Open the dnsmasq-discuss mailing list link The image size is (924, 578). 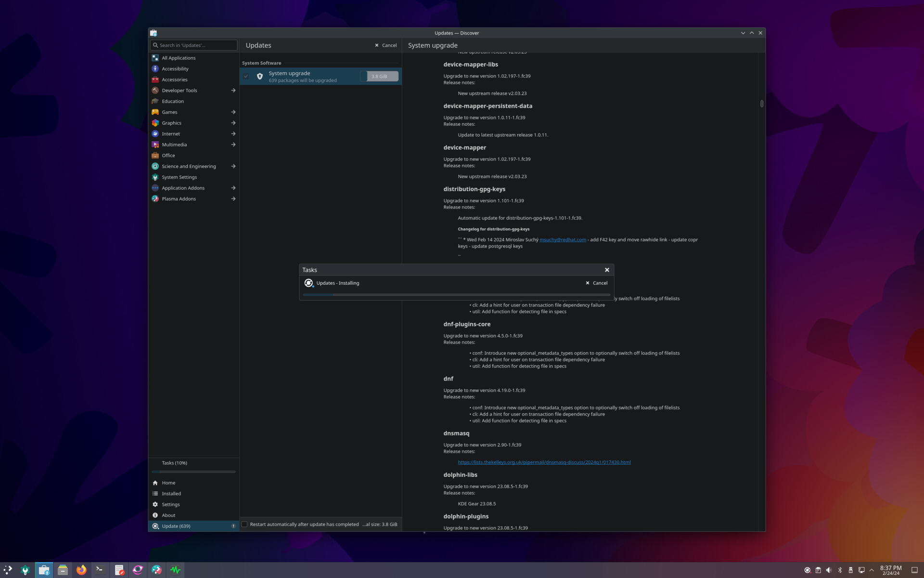point(544,462)
